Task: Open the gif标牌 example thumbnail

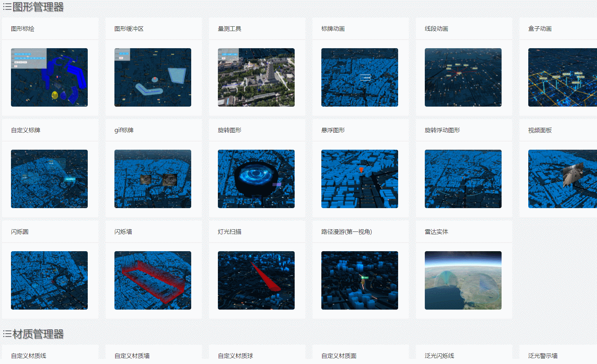Action: click(x=153, y=179)
